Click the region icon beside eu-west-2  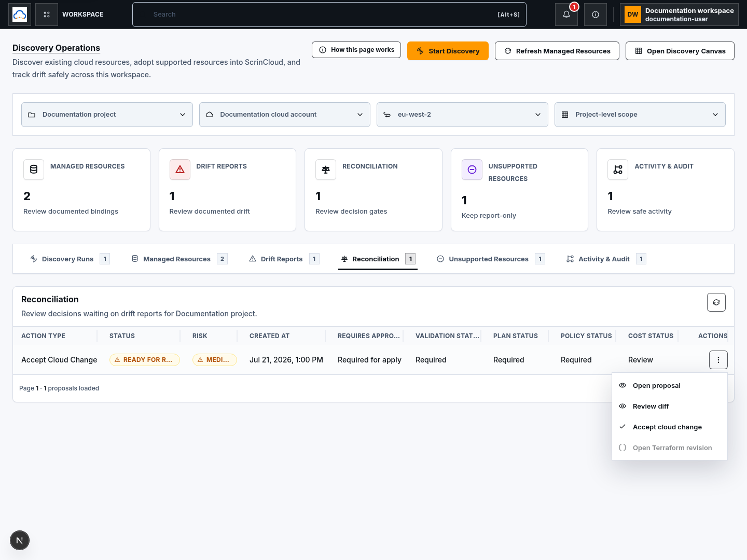(387, 115)
